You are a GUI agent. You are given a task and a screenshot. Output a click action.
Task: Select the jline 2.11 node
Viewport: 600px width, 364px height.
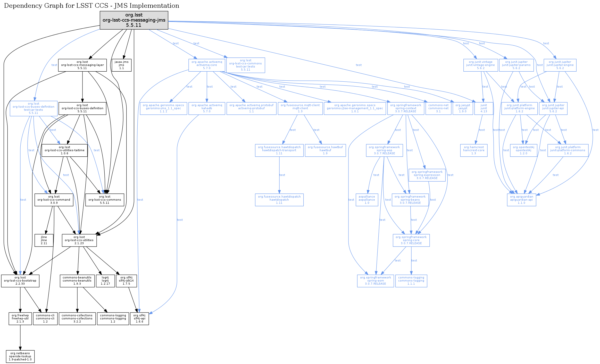[x=44, y=240]
